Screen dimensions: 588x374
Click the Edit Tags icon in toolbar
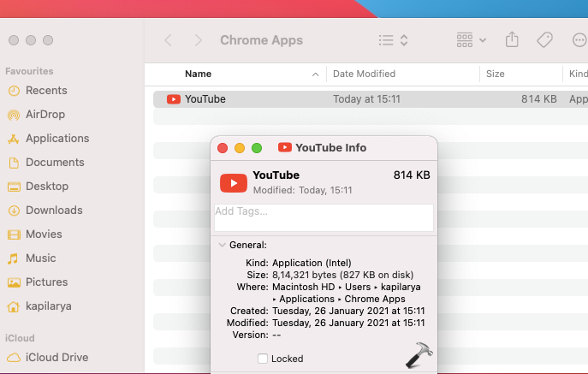point(544,39)
